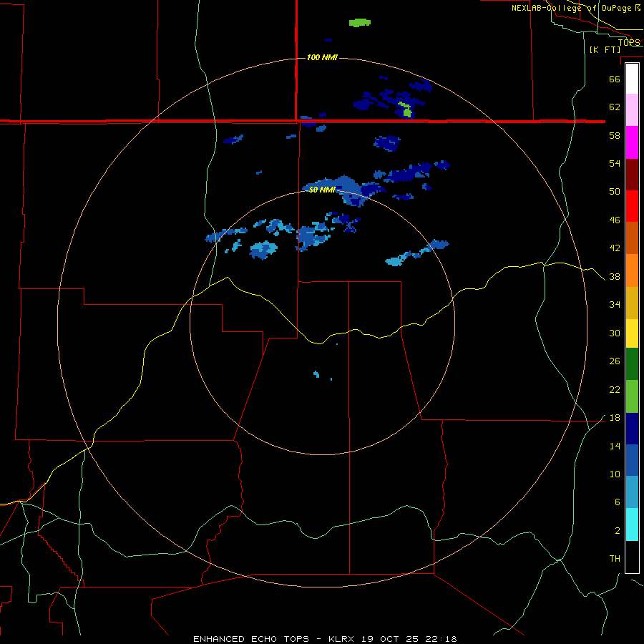Click the 14 legend value
This screenshot has width=644, height=644.
click(615, 447)
